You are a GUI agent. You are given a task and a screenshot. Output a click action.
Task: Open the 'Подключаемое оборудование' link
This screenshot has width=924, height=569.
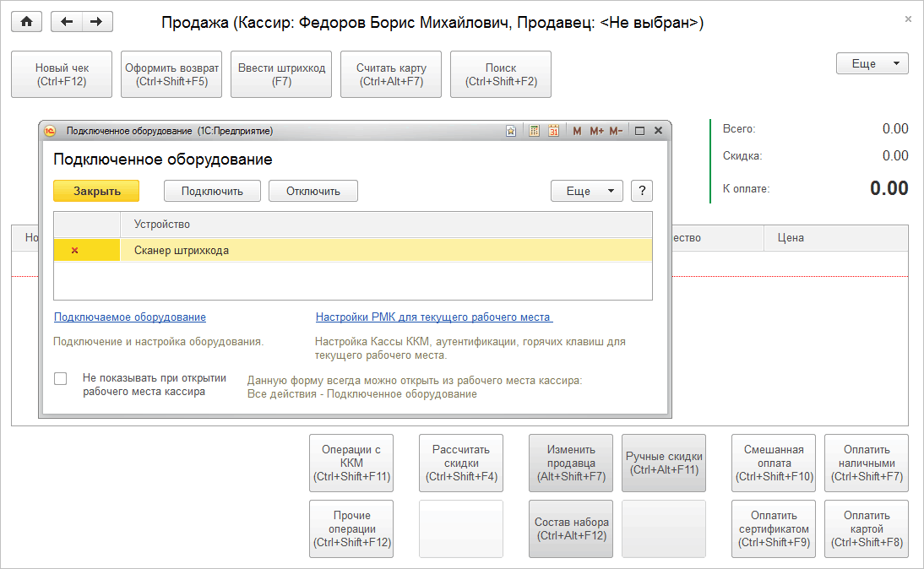[130, 317]
